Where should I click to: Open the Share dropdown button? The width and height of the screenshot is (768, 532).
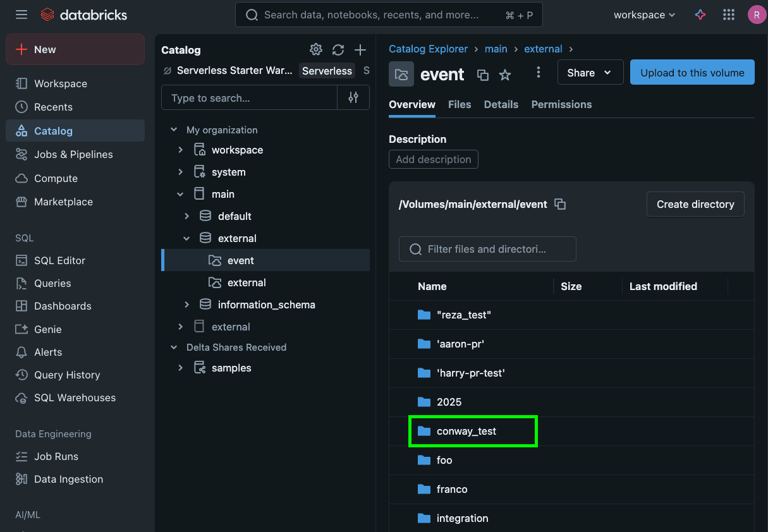590,73
